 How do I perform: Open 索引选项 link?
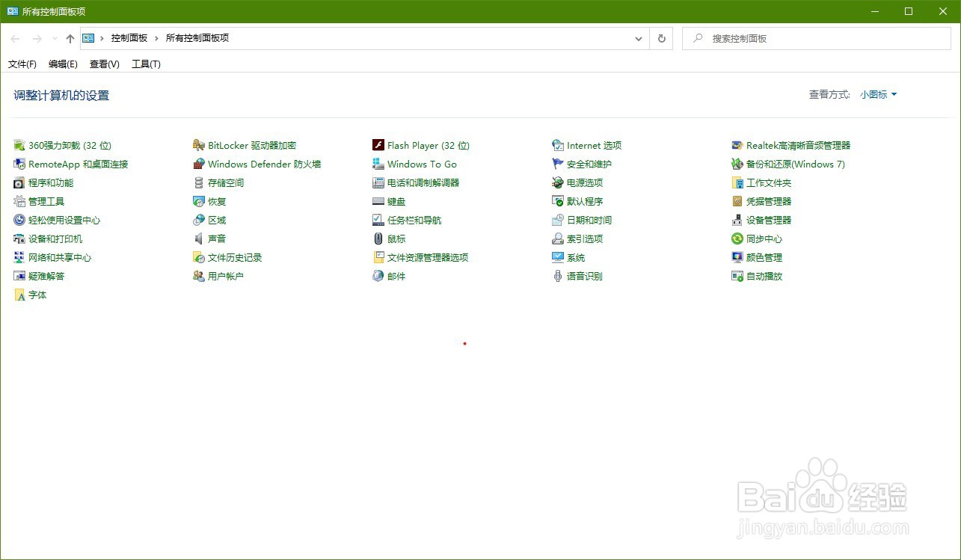(x=585, y=239)
